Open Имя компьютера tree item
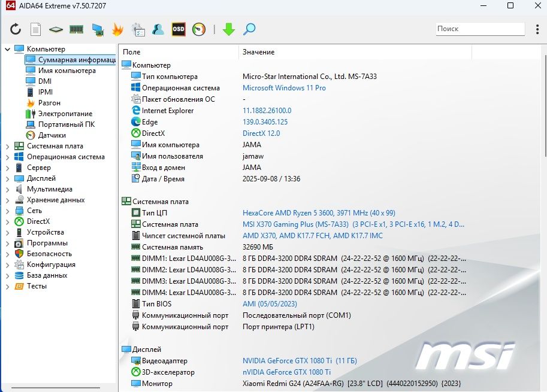The width and height of the screenshot is (547, 392). point(67,71)
